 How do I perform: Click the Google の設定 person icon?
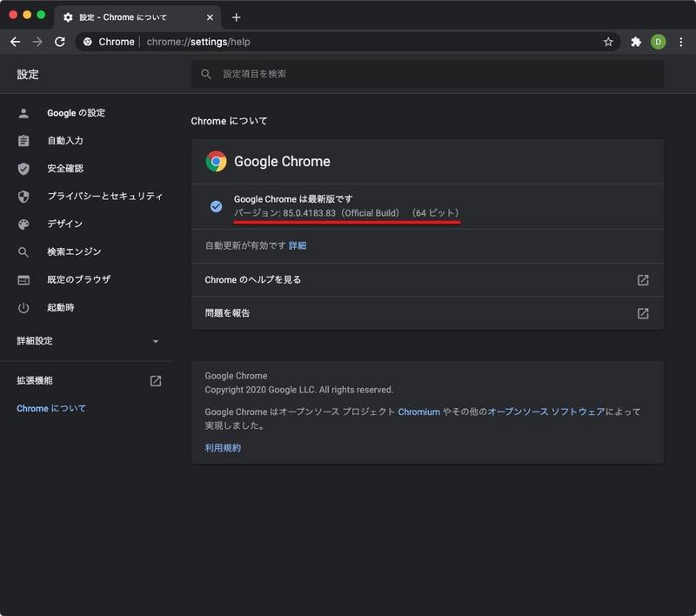(x=23, y=113)
